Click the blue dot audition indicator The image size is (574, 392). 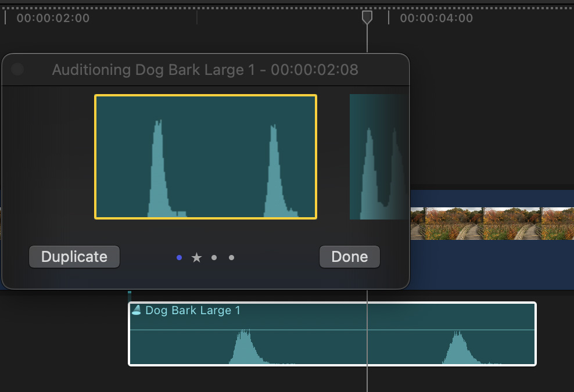(179, 257)
